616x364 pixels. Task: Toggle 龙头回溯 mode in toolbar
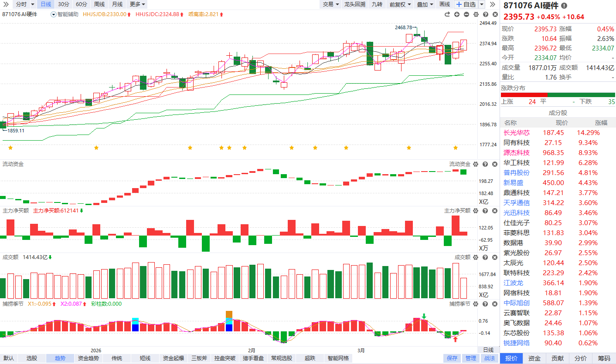pyautogui.click(x=354, y=4)
